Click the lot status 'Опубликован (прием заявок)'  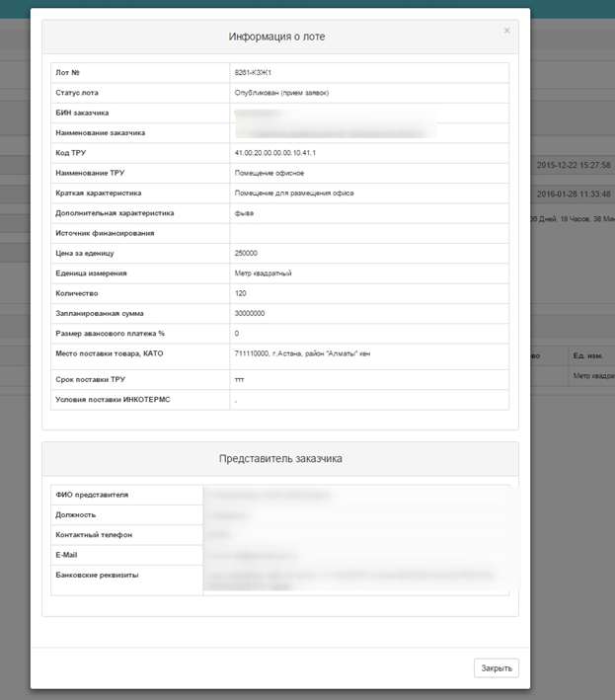281,93
